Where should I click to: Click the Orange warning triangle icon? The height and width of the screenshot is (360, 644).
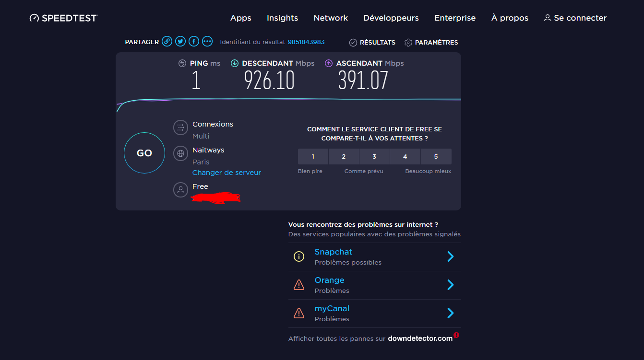(299, 285)
